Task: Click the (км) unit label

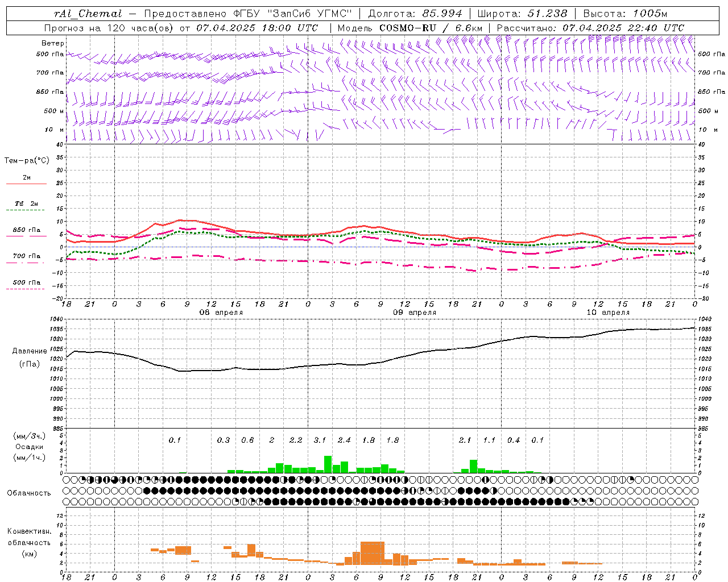Action: coord(29,553)
